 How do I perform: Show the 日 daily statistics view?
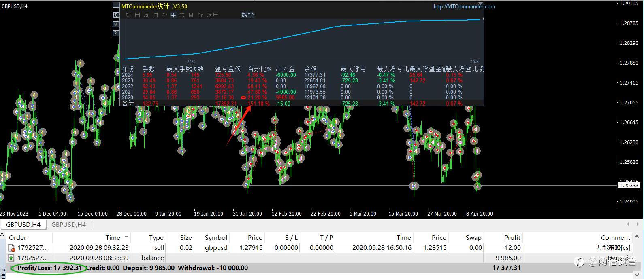click(x=138, y=15)
